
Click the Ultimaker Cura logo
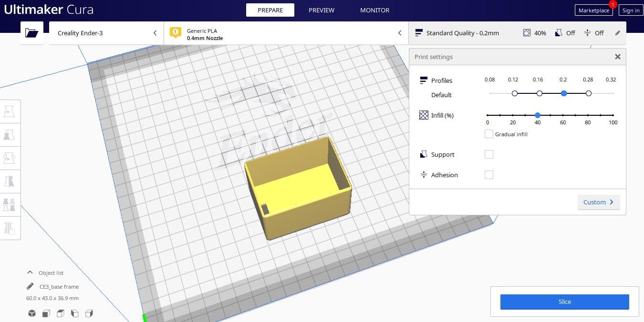(49, 10)
